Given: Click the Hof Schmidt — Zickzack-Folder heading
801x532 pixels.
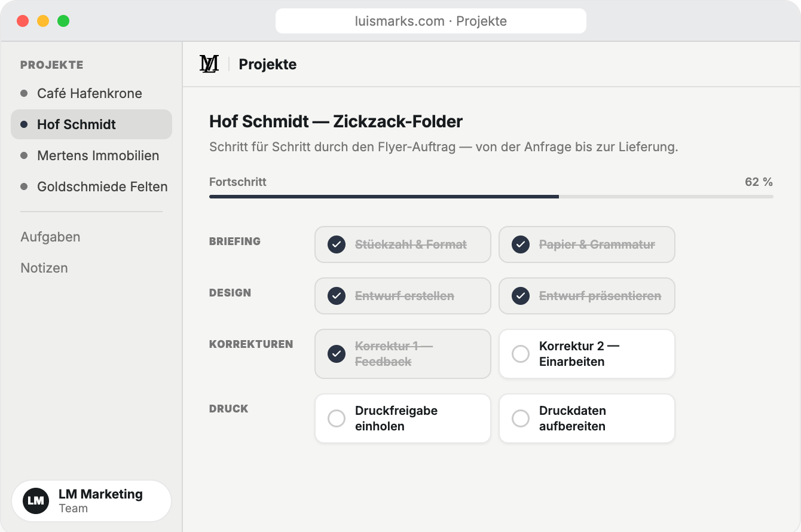Looking at the screenshot, I should [x=336, y=122].
